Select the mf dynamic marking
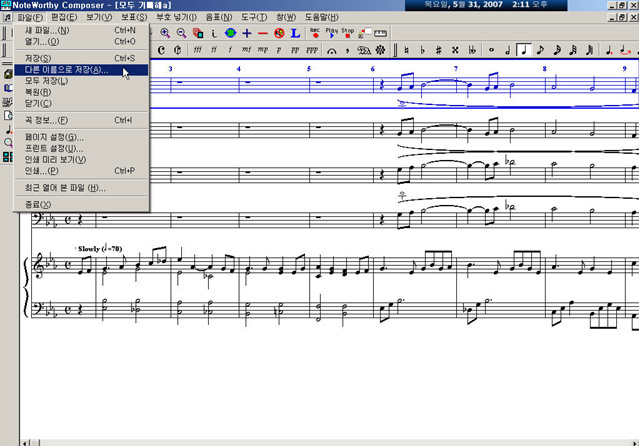The width and height of the screenshot is (639, 446). [x=247, y=50]
